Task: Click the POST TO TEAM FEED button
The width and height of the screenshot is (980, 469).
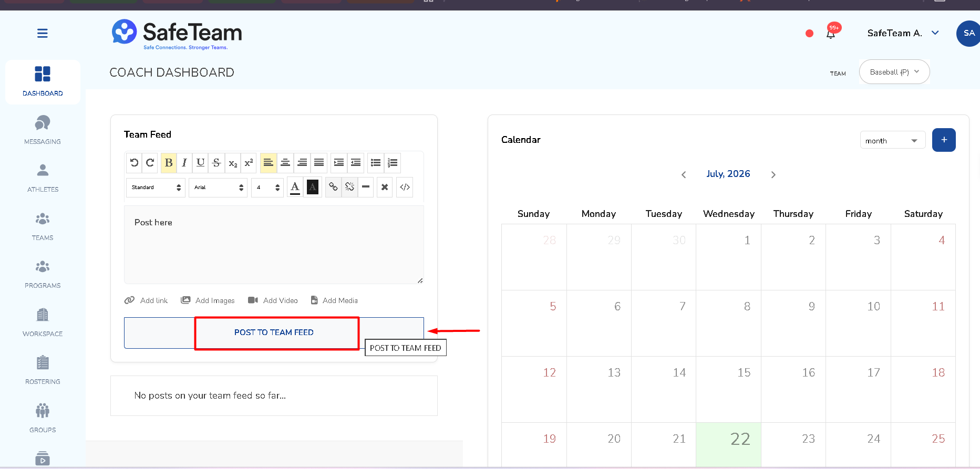Action: 274,332
